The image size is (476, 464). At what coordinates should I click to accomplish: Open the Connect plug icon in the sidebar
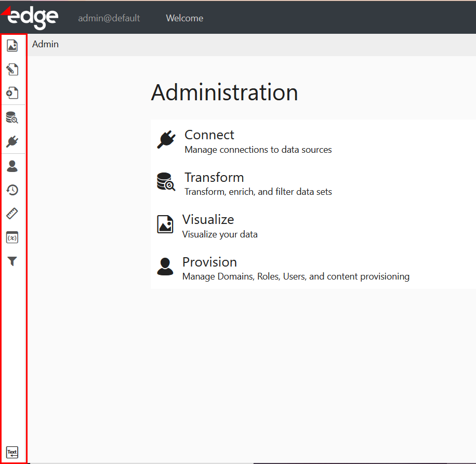click(x=12, y=141)
